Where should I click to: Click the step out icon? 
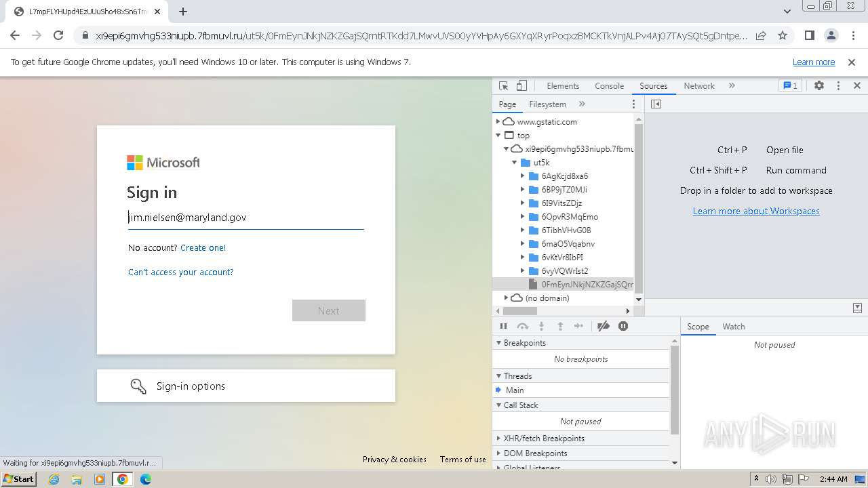[560, 327]
